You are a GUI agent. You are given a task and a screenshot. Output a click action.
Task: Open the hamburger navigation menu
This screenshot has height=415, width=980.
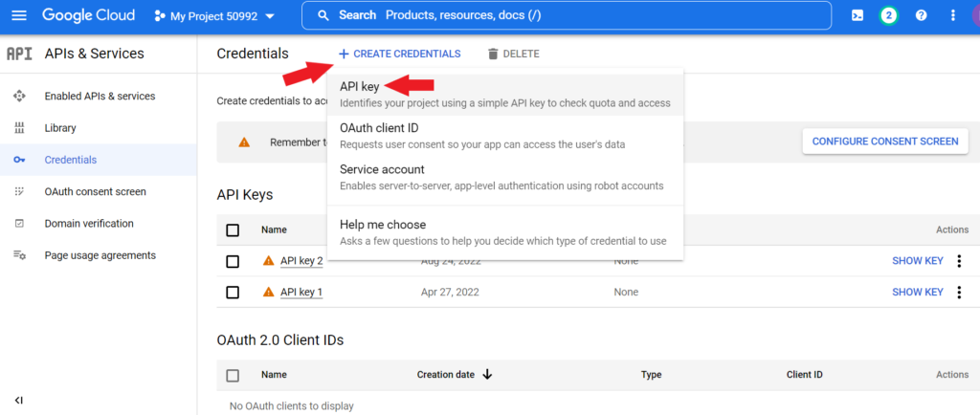18,15
